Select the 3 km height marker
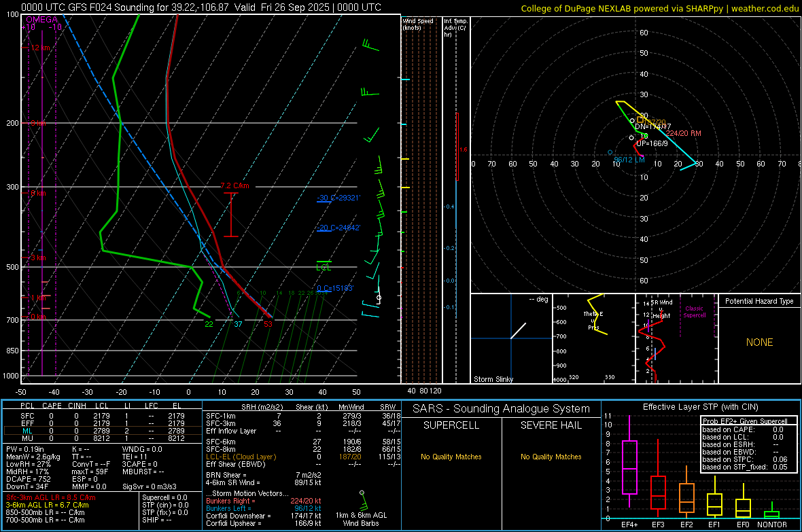Screen dimensions: 802x532 pos(38,258)
